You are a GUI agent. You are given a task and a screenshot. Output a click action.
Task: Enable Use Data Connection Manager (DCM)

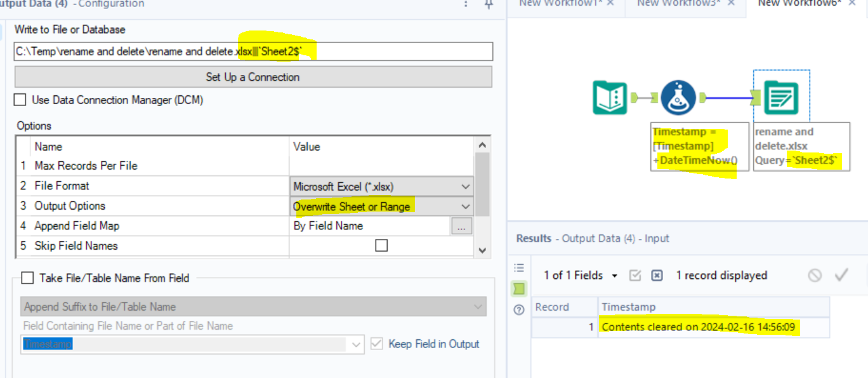point(18,100)
